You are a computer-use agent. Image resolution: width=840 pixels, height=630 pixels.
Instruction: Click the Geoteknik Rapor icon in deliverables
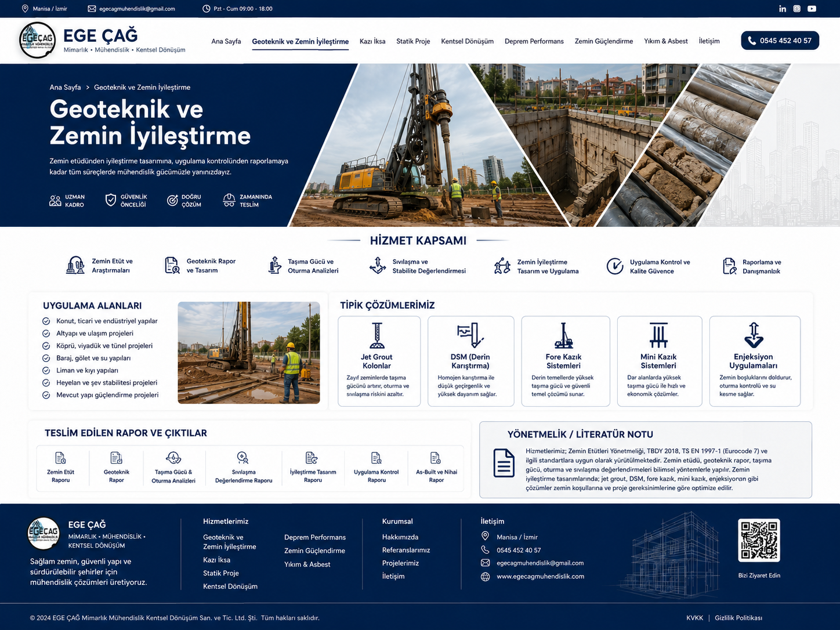click(x=117, y=458)
